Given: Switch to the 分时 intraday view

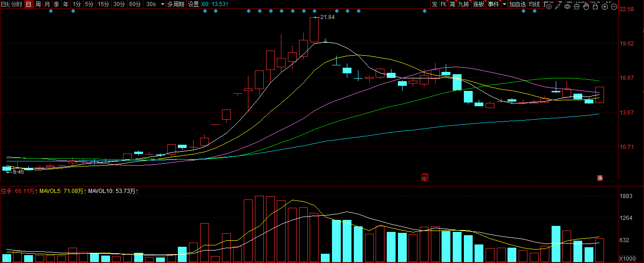Looking at the screenshot, I should pyautogui.click(x=16, y=4).
